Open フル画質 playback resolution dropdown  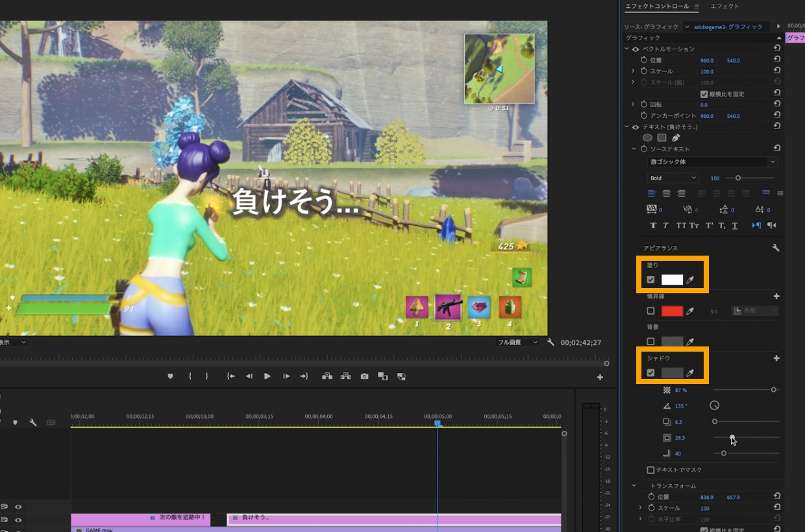[x=517, y=342]
